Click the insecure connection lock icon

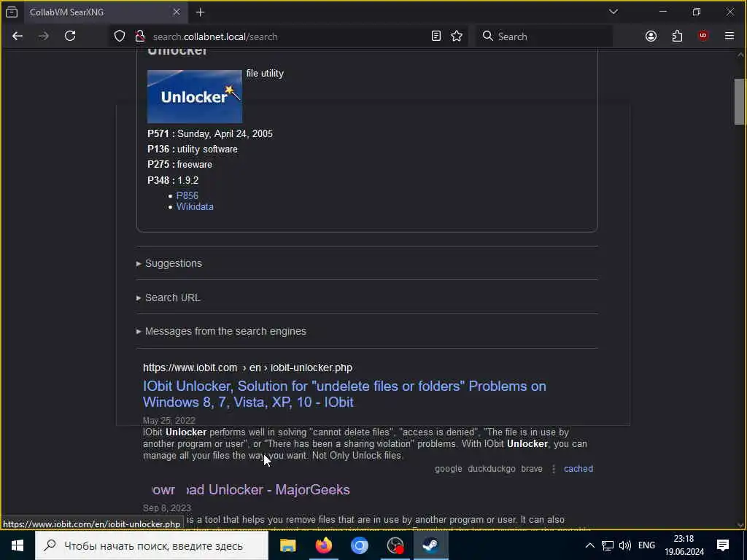[139, 36]
